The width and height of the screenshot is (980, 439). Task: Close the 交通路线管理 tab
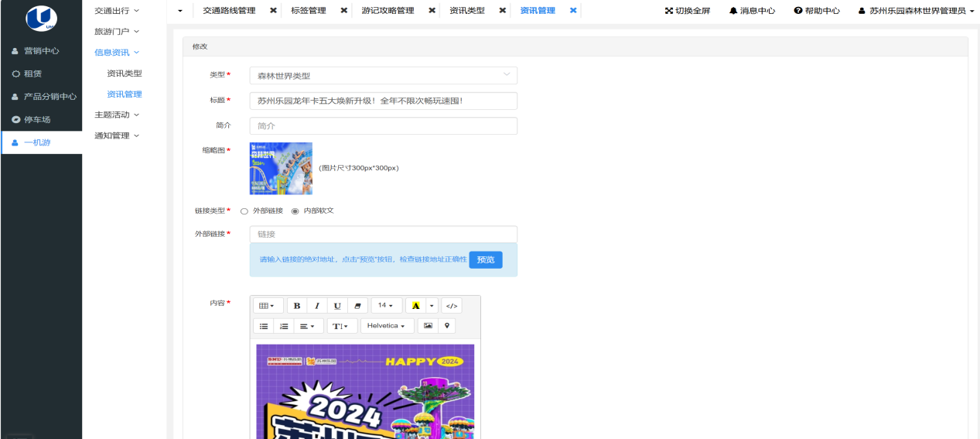click(x=273, y=11)
